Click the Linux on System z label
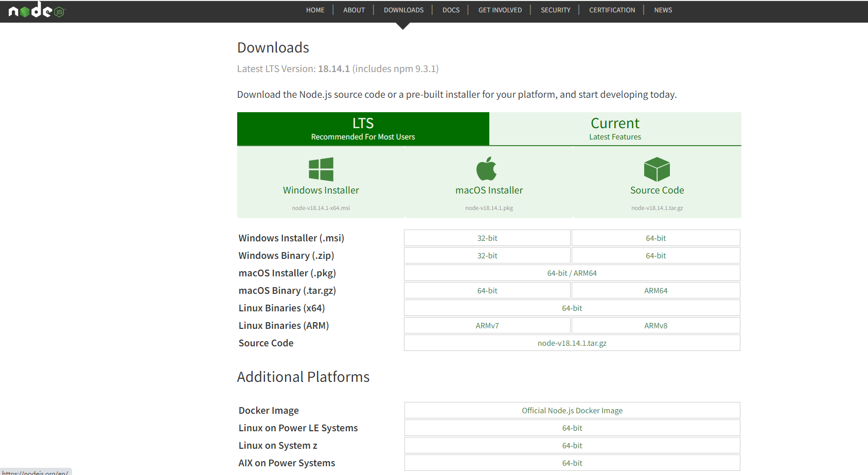 [278, 446]
